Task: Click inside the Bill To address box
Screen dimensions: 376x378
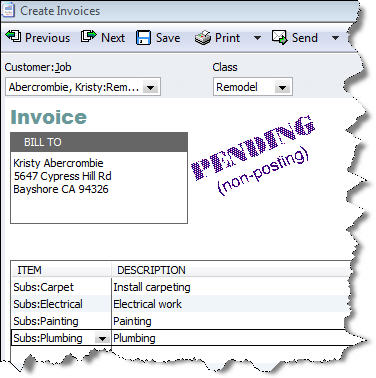Action: 99,188
